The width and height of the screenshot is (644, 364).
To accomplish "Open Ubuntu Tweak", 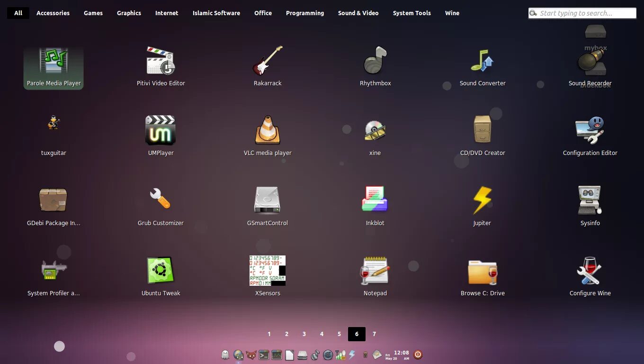I will click(x=161, y=277).
